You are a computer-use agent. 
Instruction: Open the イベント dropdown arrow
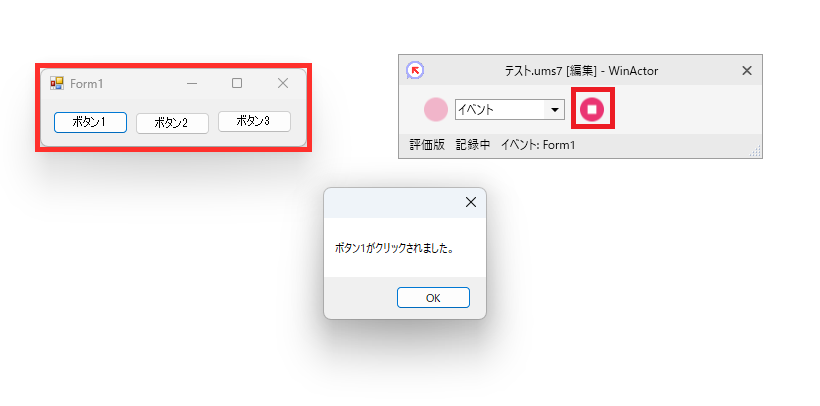[554, 110]
